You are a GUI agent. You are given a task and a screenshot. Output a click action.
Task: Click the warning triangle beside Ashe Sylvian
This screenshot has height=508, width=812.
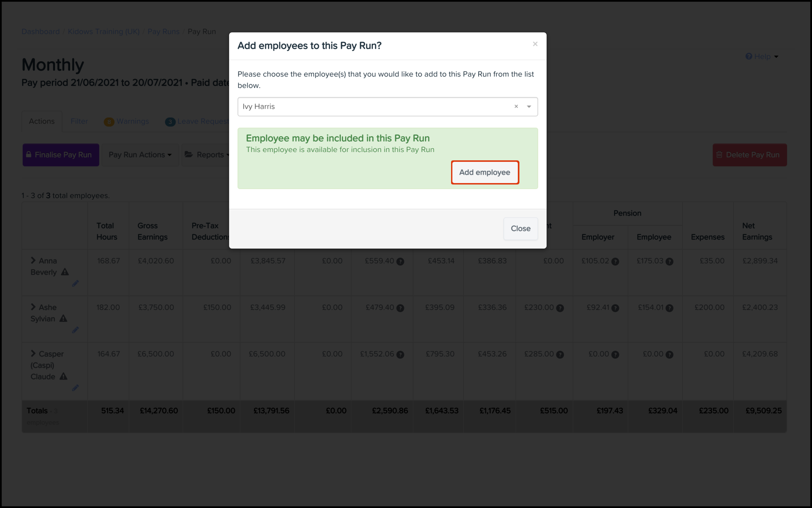click(x=63, y=318)
